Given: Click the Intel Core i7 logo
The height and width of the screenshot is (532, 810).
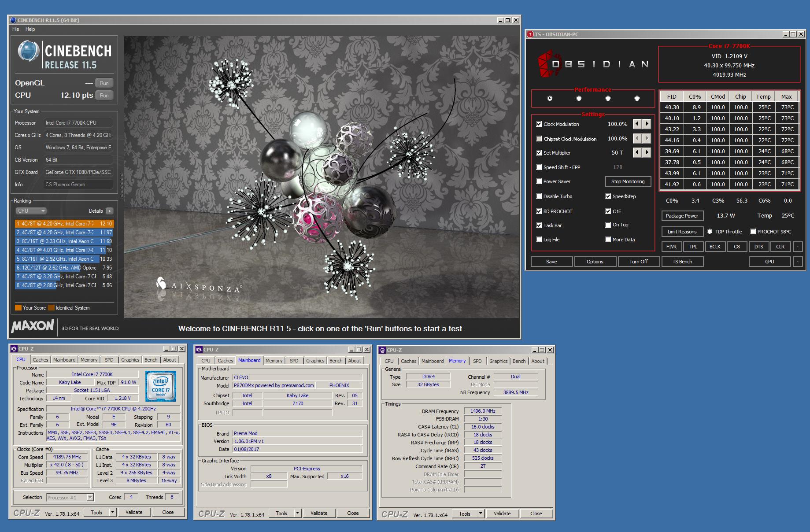Looking at the screenshot, I should tap(161, 386).
